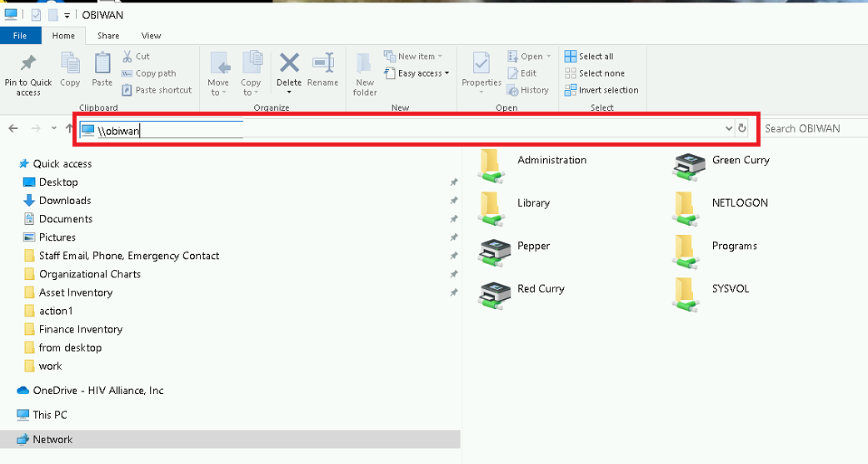Viewport: 868px width, 464px height.
Task: Open Pictures in Quick access
Action: tap(50, 237)
